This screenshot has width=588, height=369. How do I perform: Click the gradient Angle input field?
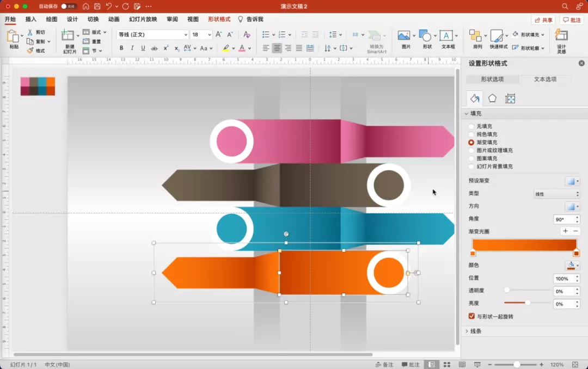click(564, 219)
